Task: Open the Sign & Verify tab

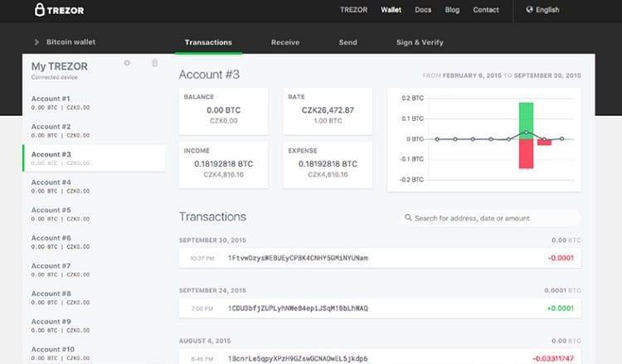Action: (420, 42)
